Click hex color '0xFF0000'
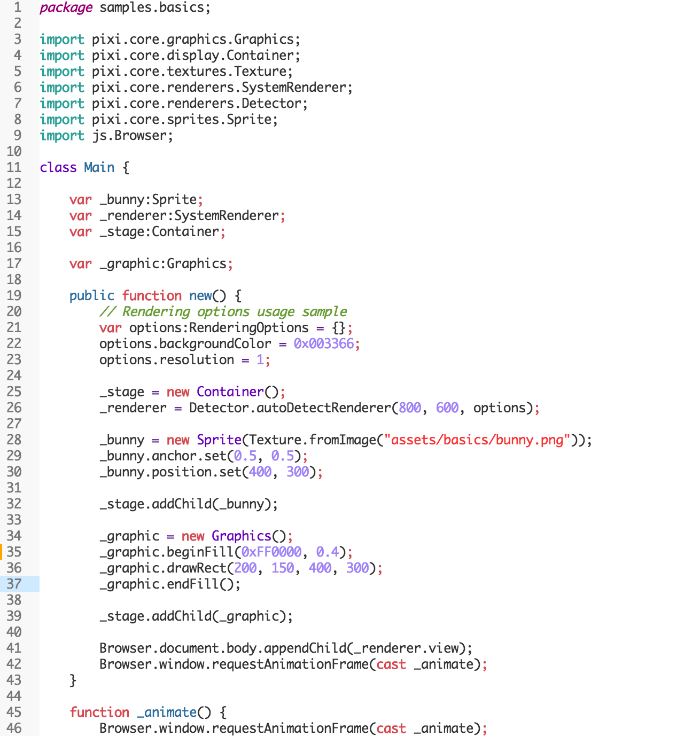 tap(271, 552)
